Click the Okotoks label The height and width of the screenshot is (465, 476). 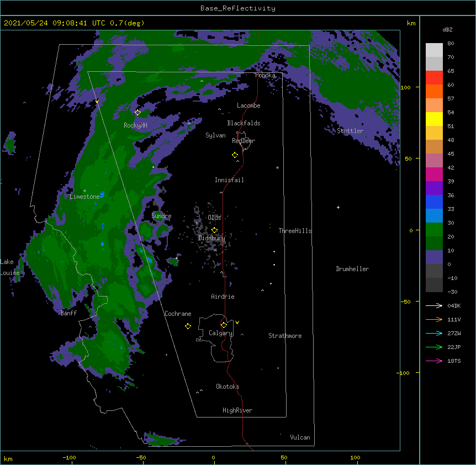(228, 387)
